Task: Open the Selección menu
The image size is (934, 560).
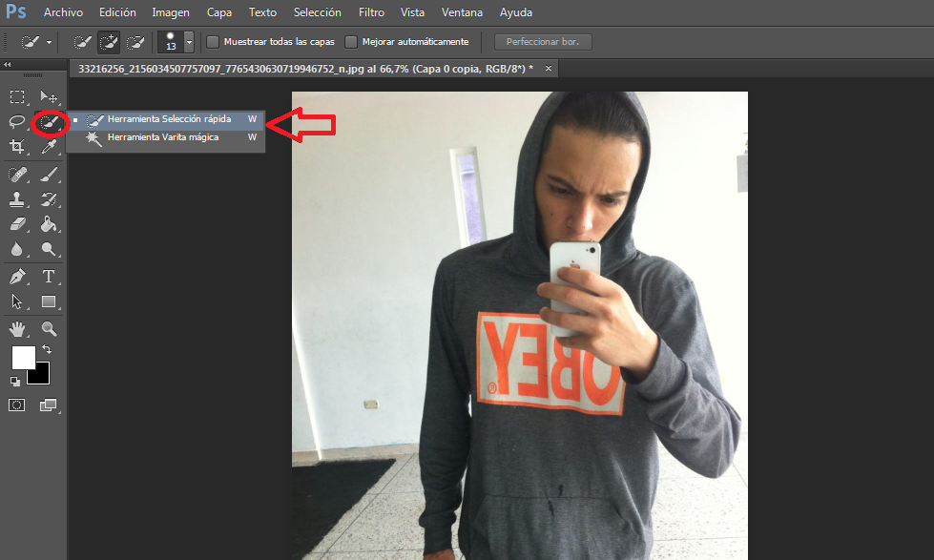Action: (x=318, y=12)
